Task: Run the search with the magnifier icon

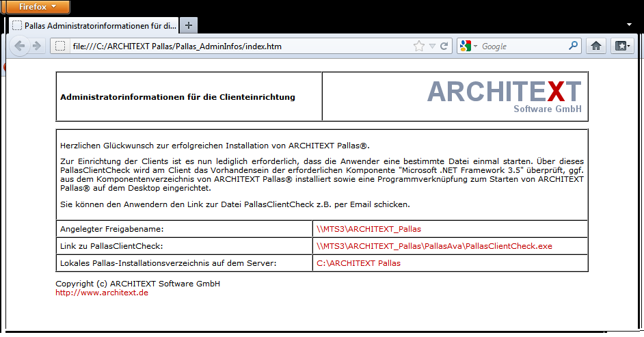Action: pyautogui.click(x=573, y=46)
